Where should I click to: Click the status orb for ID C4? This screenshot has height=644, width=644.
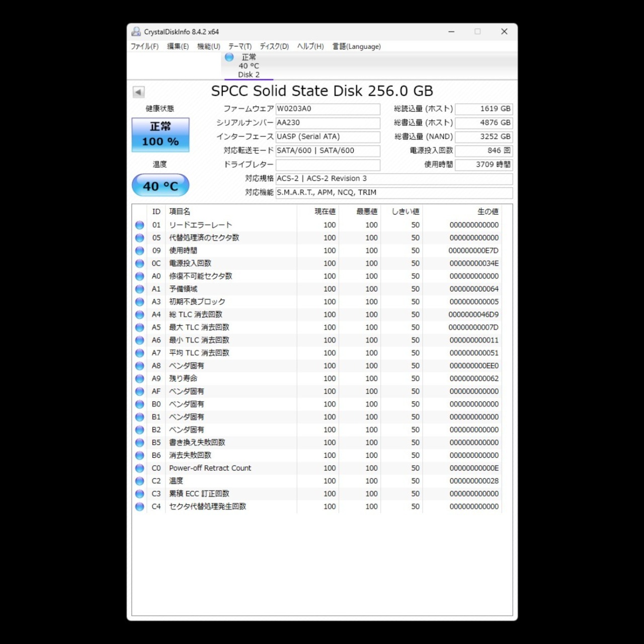pos(140,507)
